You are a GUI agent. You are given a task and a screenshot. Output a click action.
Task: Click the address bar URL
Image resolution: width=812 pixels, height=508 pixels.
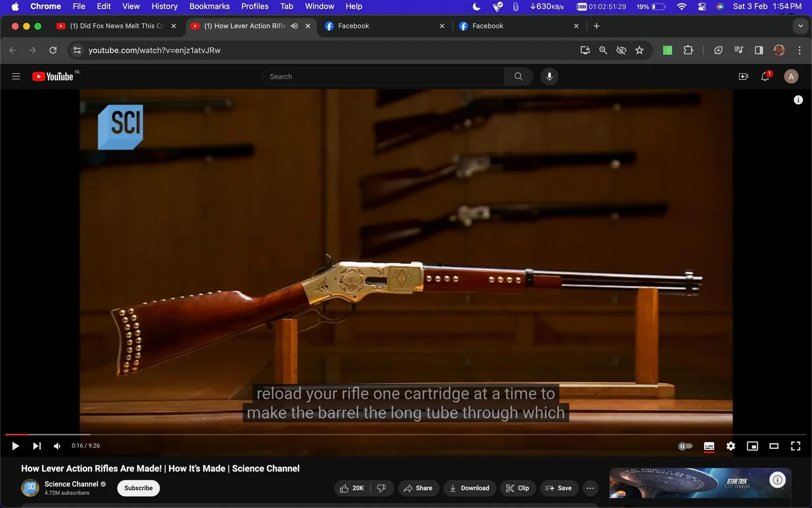(x=154, y=50)
